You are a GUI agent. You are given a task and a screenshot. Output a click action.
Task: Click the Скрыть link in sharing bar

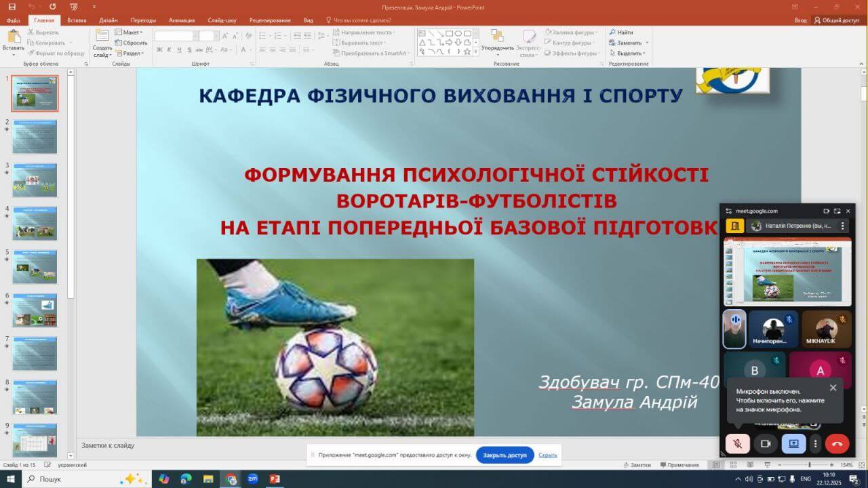point(548,455)
